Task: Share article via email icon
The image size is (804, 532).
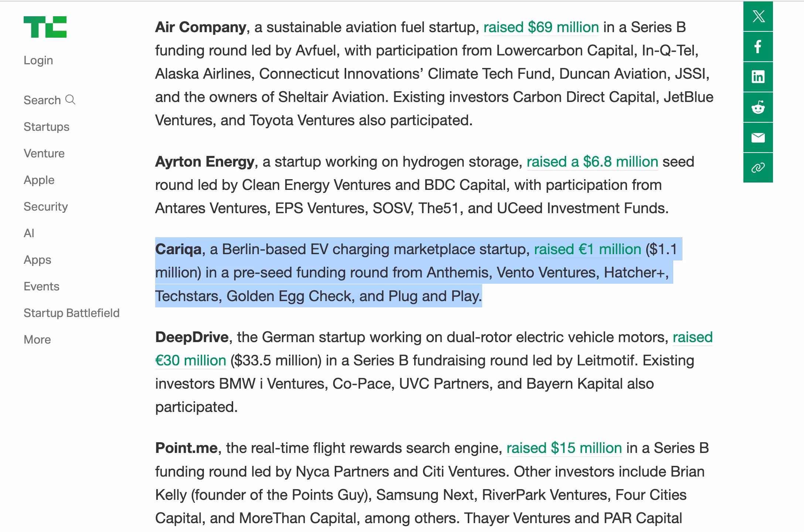Action: [x=758, y=138]
